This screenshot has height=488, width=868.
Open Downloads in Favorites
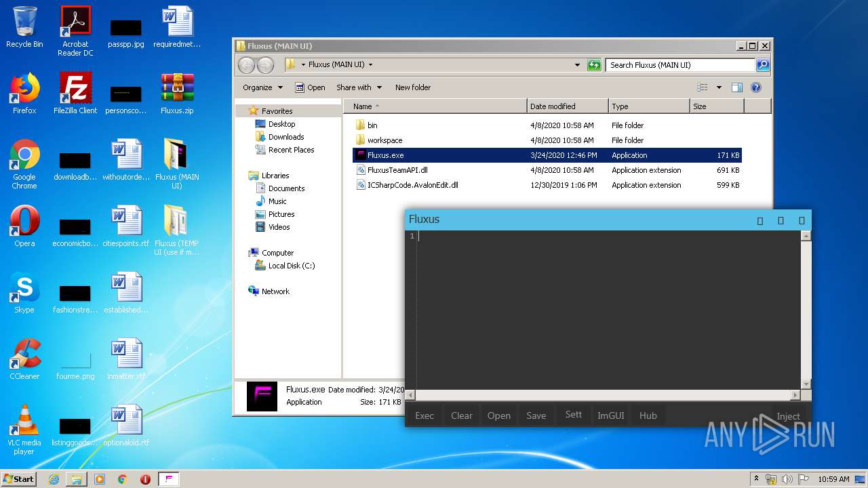tap(285, 137)
